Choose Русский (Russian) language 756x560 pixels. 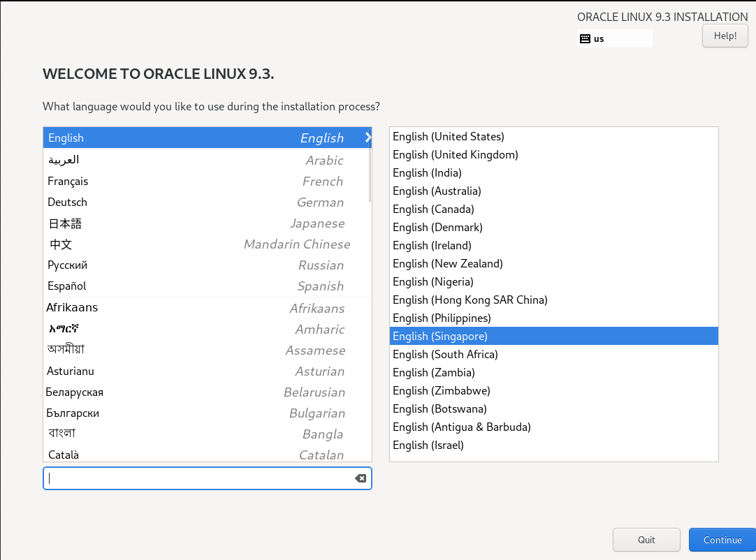coord(208,265)
